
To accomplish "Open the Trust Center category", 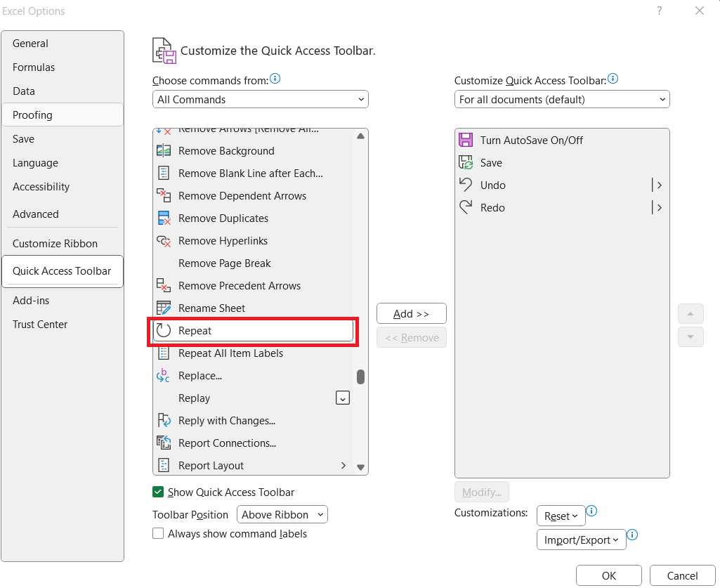I will pyautogui.click(x=63, y=325).
